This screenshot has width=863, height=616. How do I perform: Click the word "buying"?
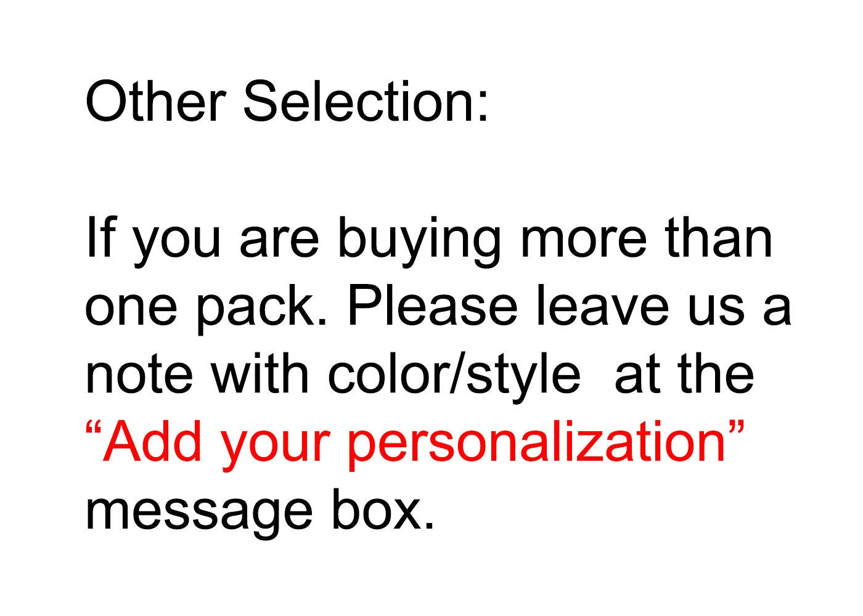(x=419, y=240)
